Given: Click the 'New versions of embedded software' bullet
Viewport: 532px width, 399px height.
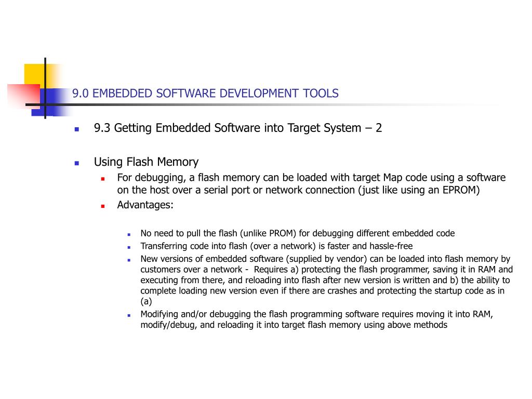Looking at the screenshot, I should tap(326, 280).
